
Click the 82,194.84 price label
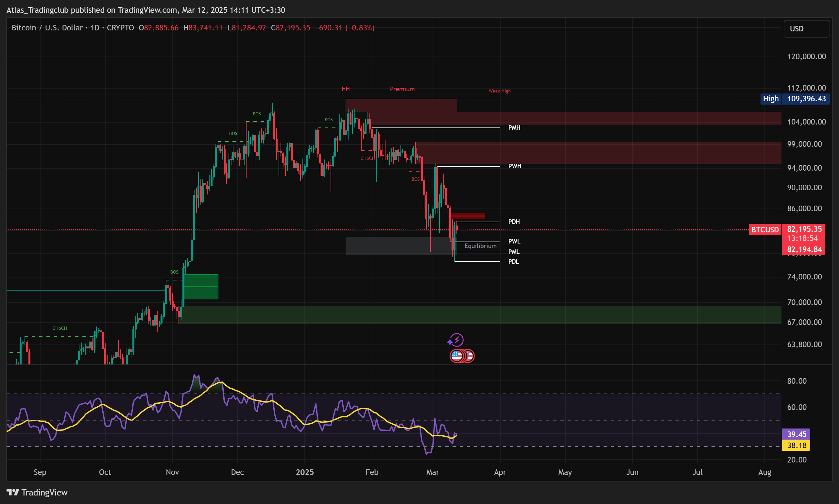(x=804, y=250)
